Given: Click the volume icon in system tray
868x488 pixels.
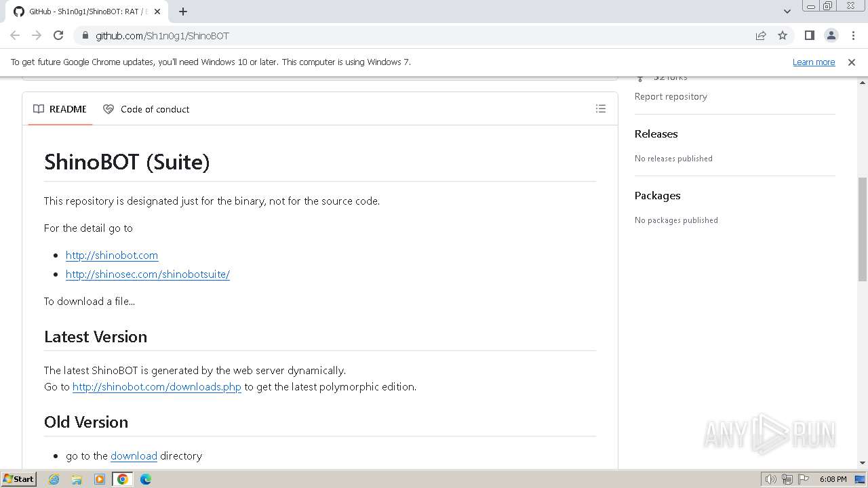Looking at the screenshot, I should click(770, 479).
